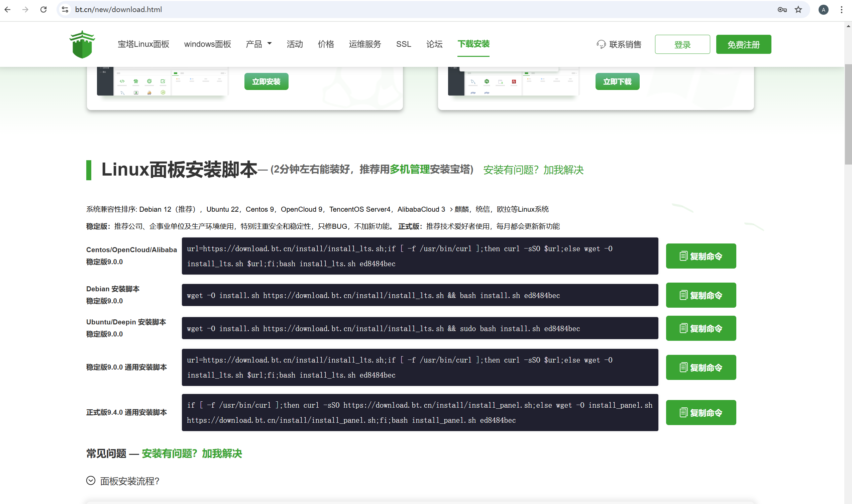
Task: Copy the Centos/OpenCloud/Alibaba install command
Action: point(701,256)
